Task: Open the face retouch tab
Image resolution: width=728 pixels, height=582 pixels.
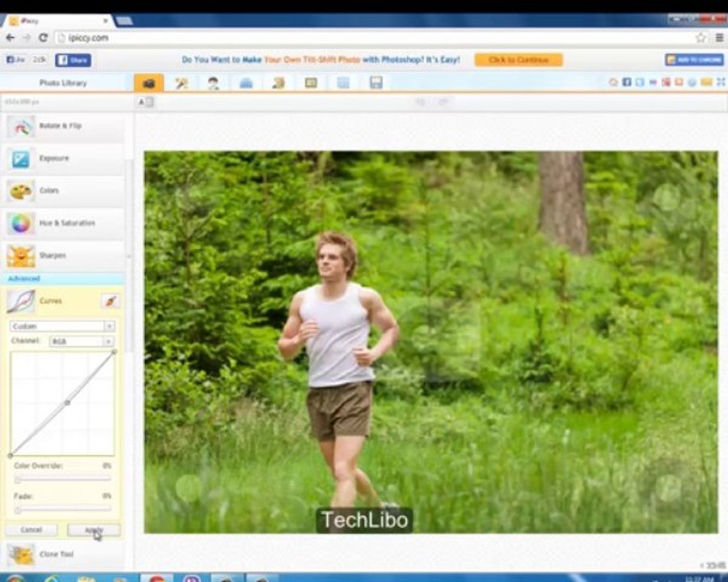Action: point(213,83)
